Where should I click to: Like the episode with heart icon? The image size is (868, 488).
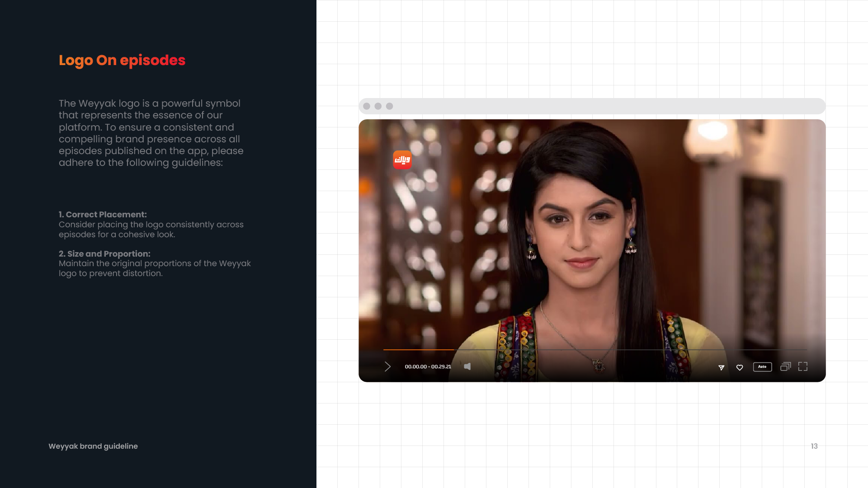[740, 367]
